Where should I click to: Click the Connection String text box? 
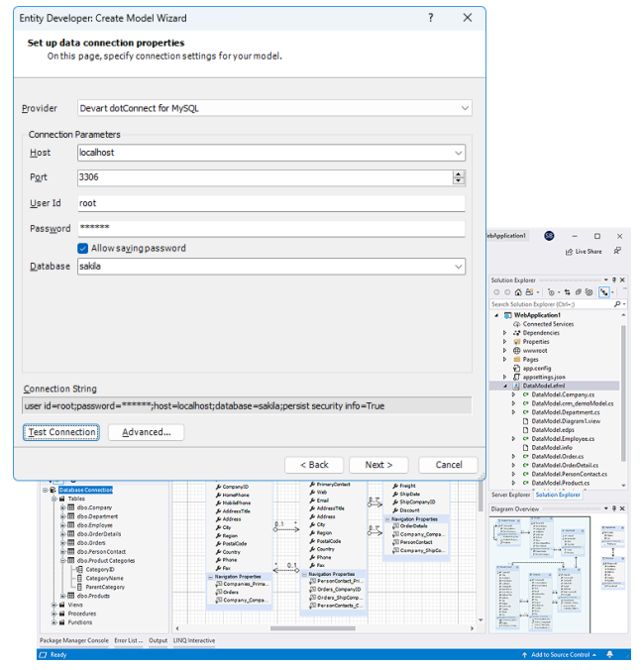click(247, 406)
